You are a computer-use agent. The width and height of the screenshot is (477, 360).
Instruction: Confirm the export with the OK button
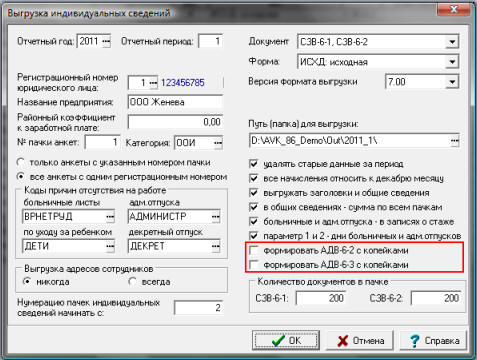pyautogui.click(x=286, y=340)
